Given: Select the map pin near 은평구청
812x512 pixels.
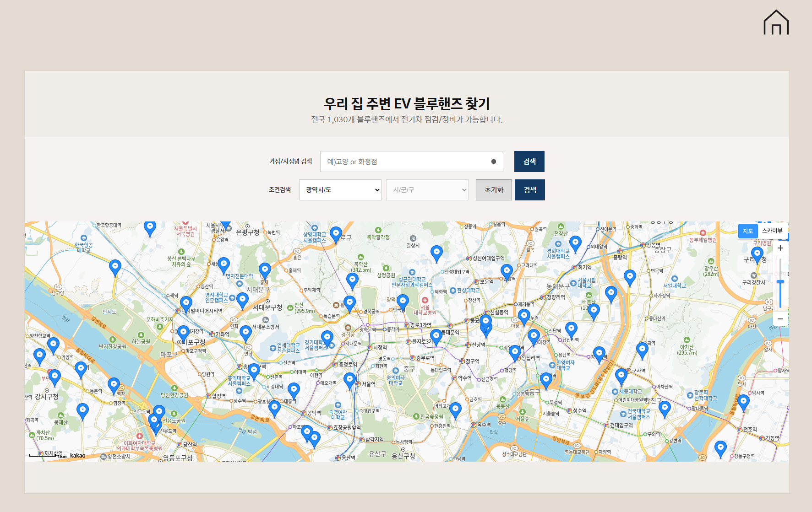Looking at the screenshot, I should tap(226, 225).
